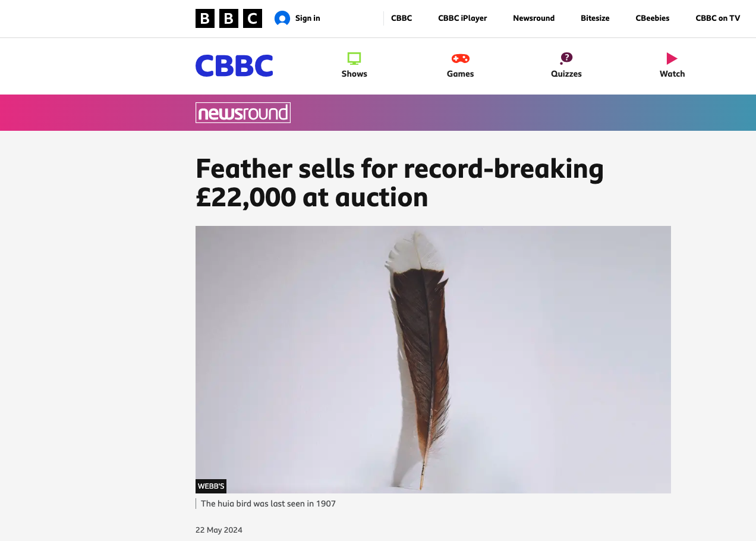Screen dimensions: 756x541
Task: Click the green Shows TV icon
Action: 354,58
